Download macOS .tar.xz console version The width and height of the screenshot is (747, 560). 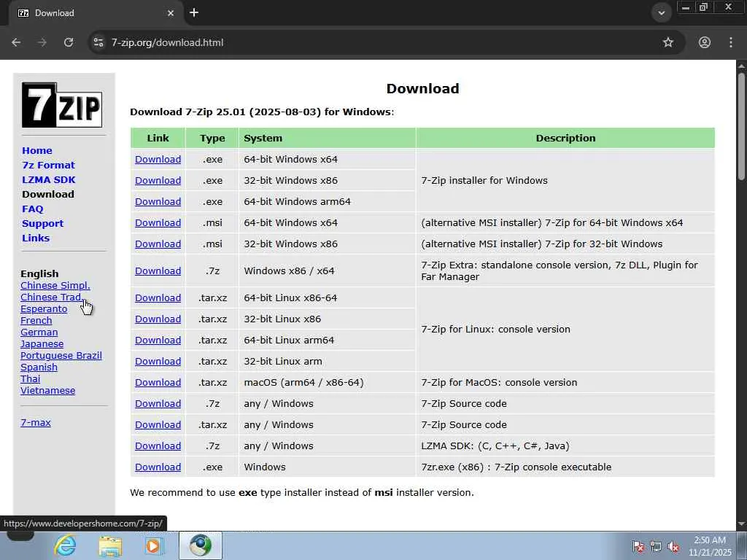[x=158, y=382]
